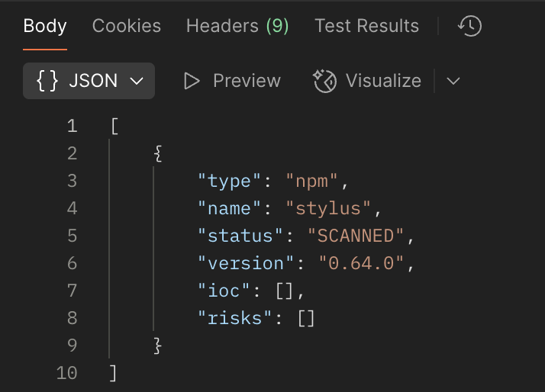The height and width of the screenshot is (392, 545).
Task: Select the "risks" key on line 8
Action: [234, 318]
